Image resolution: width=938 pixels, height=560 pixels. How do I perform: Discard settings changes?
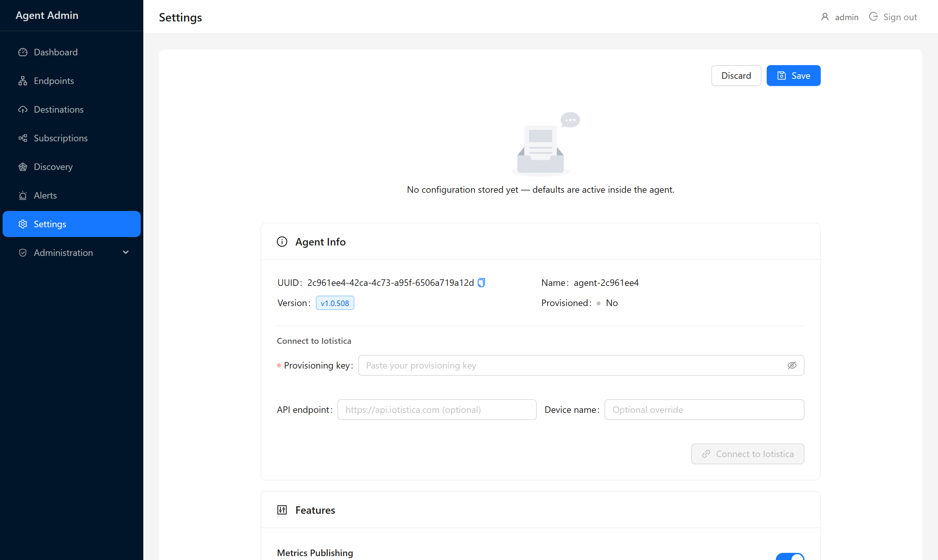pos(736,76)
